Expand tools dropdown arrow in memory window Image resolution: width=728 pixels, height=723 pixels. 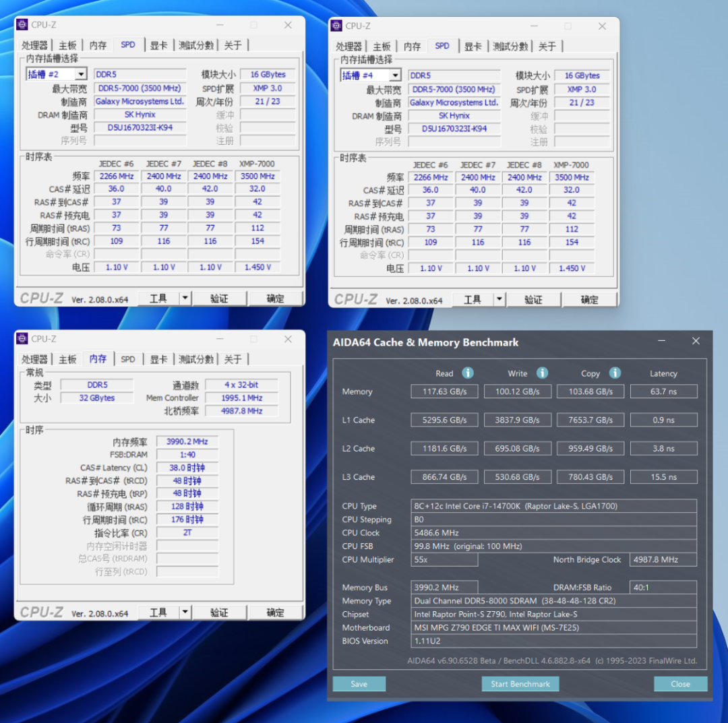tap(185, 612)
